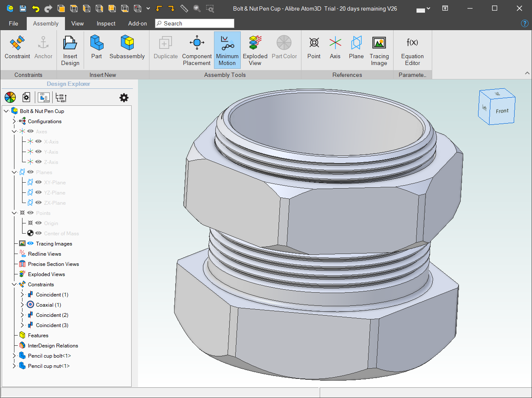Open the Insert Design tool
The height and width of the screenshot is (398, 532).
70,47
